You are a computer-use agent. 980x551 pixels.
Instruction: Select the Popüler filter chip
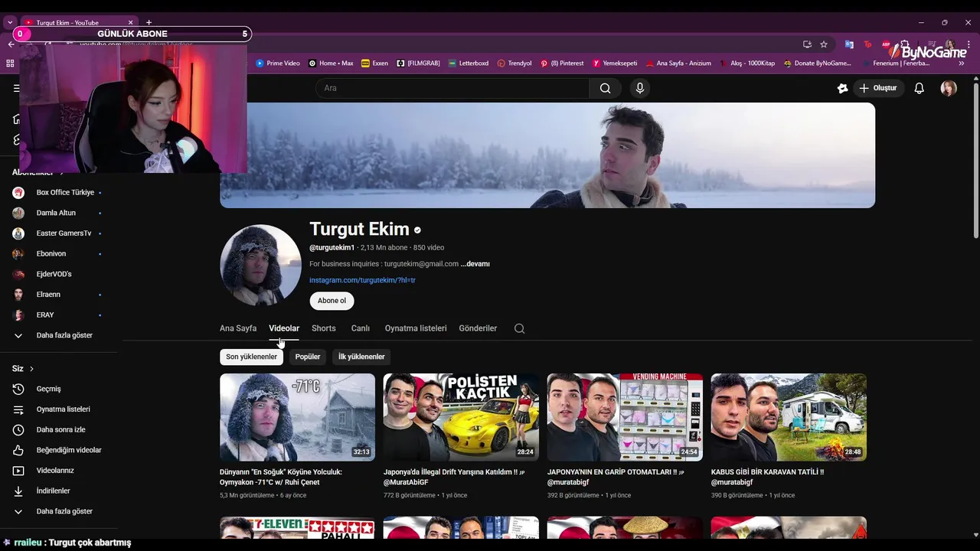[308, 357]
